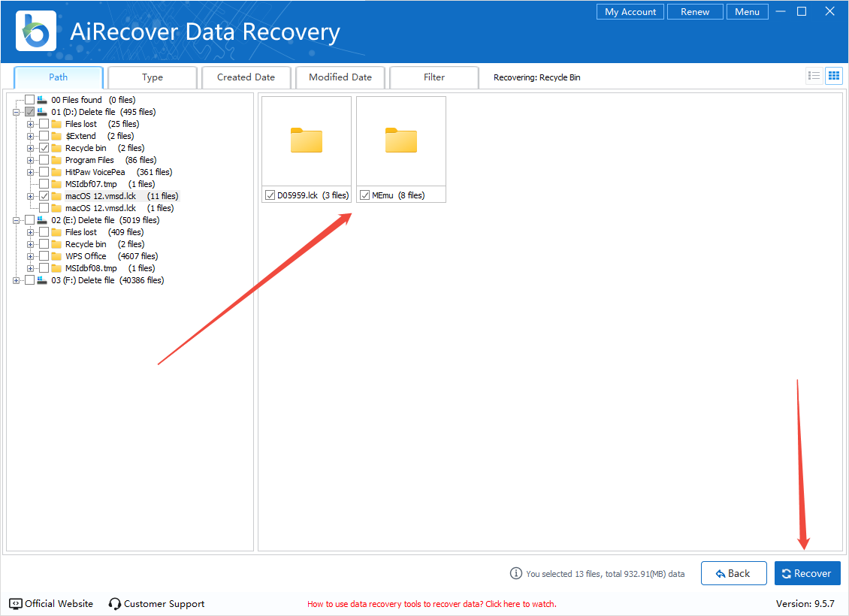Image resolution: width=849 pixels, height=616 pixels.
Task: Switch to list view icon
Action: 814,76
